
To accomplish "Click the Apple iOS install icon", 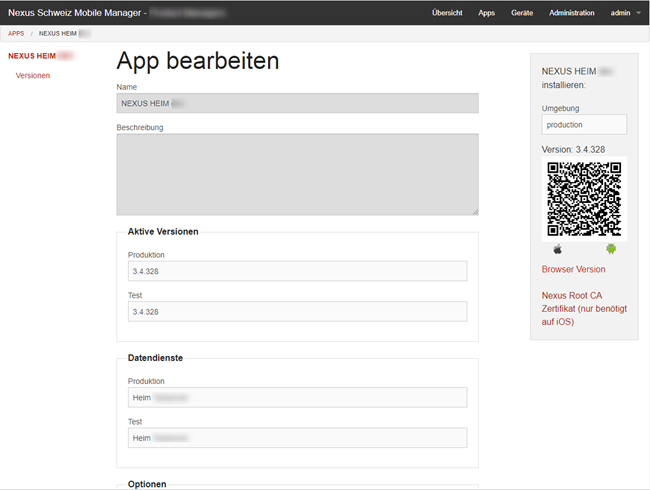I will click(x=558, y=249).
